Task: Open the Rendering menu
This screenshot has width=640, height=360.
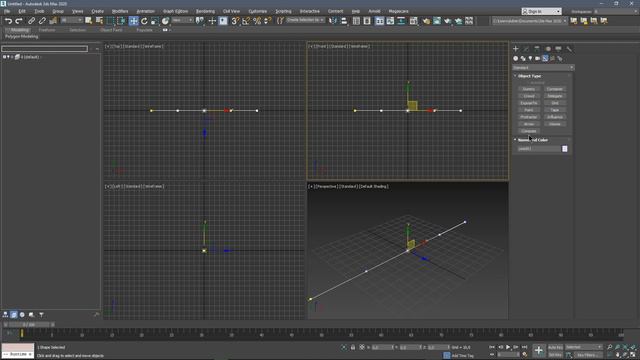Action: point(205,11)
